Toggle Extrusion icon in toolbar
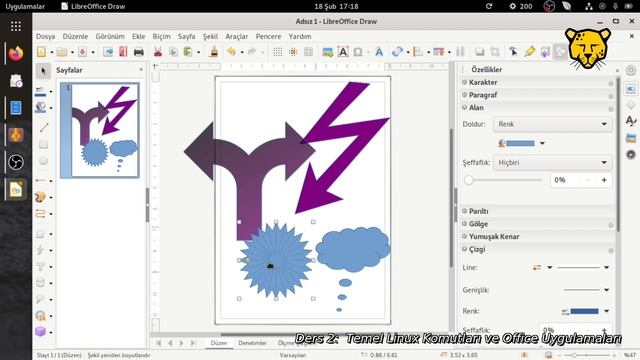Image resolution: width=640 pixels, height=360 pixels. point(545,52)
